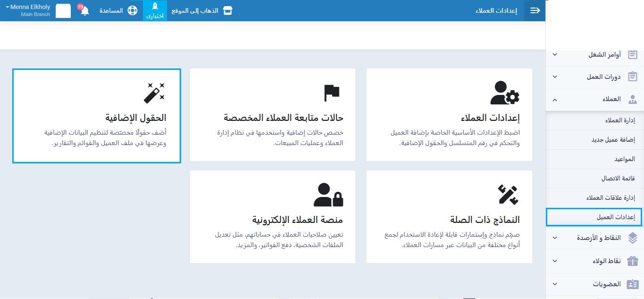Viewport: 644px width, 299px height.
Task: Click the flag icon for custom follow-up statuses
Action: pos(332,93)
